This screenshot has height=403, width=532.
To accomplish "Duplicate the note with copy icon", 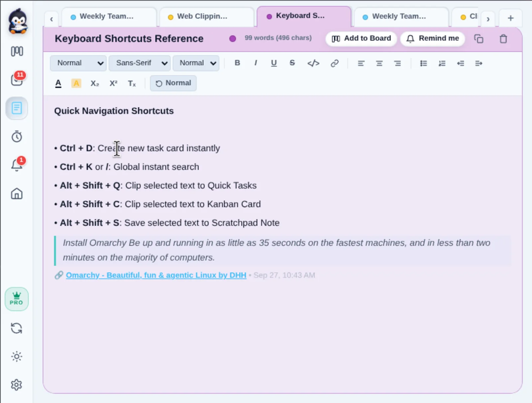I will coord(478,39).
